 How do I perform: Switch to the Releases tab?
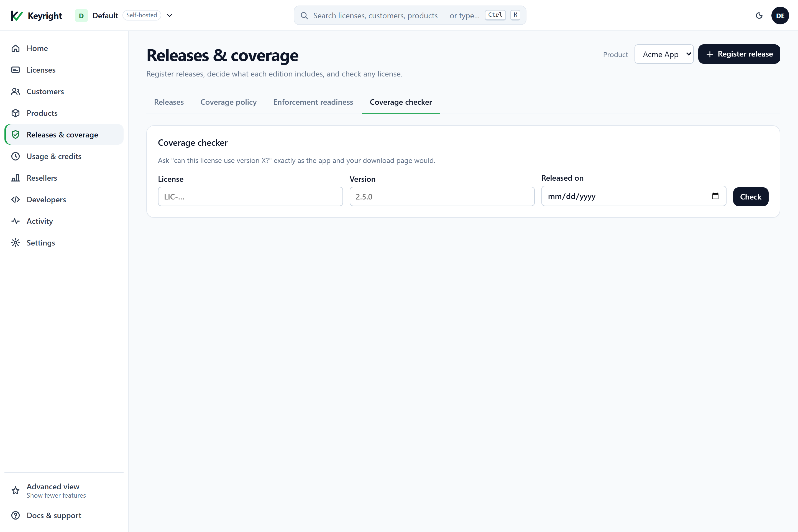(x=169, y=102)
